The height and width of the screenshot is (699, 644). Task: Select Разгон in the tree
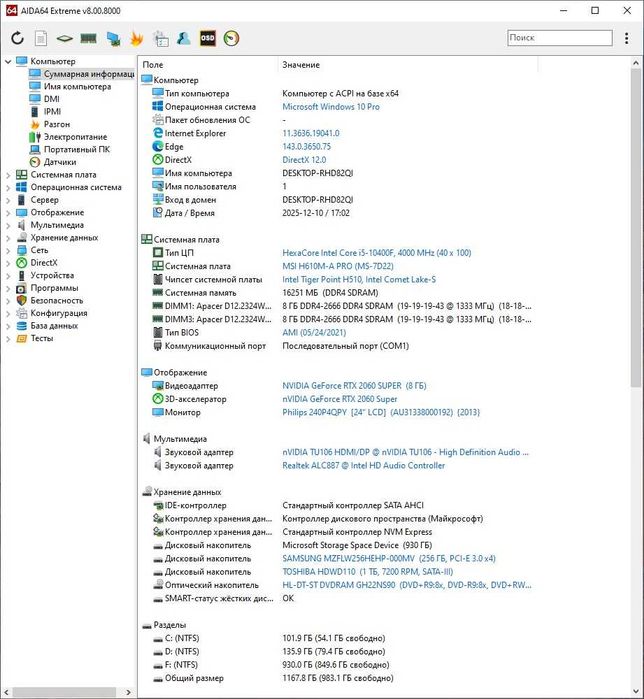(57, 124)
